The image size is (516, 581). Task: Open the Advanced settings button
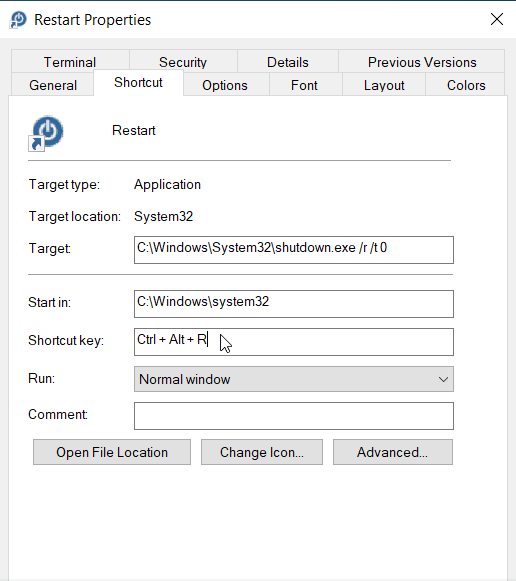pos(393,452)
